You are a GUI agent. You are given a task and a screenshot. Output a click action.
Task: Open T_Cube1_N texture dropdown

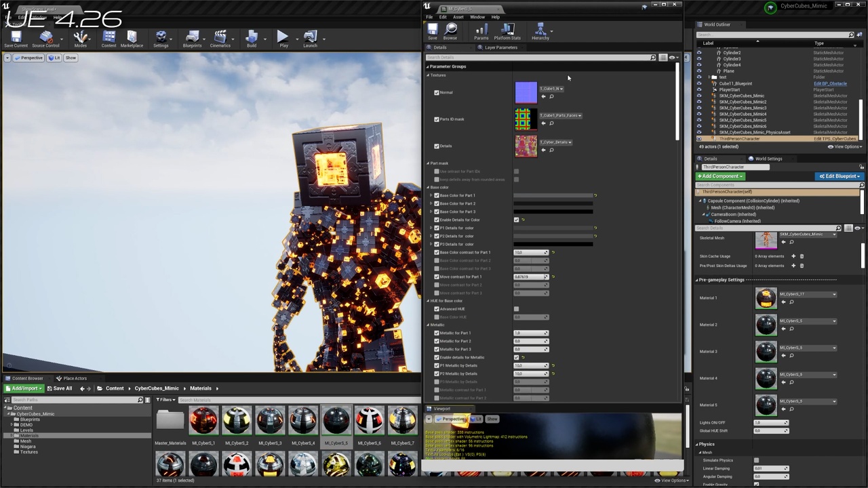(x=551, y=89)
